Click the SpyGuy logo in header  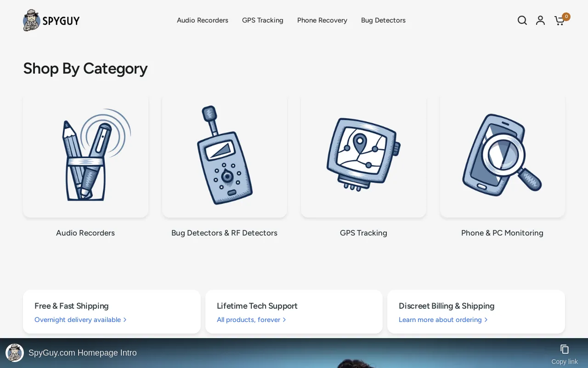[x=51, y=20]
